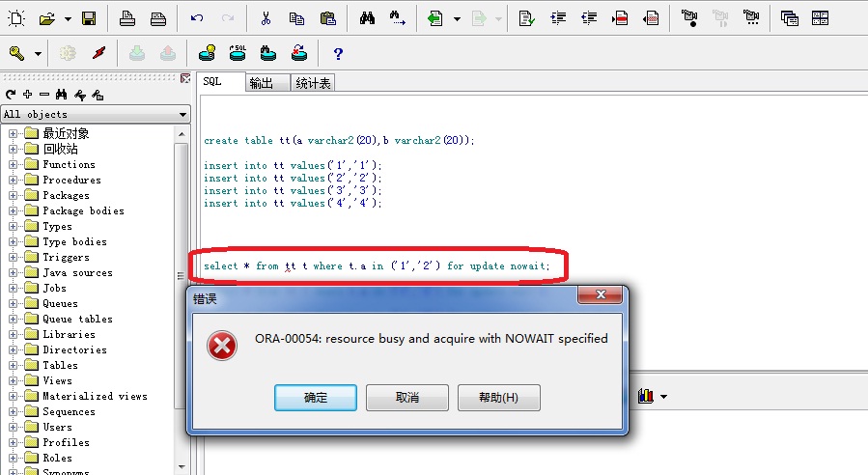Viewport: 868px width, 475px height.
Task: Click the Open folder icon
Action: click(x=47, y=18)
